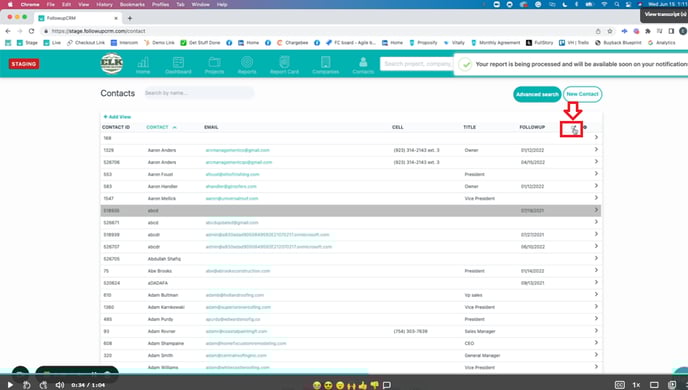
Task: React with the sunglasses emoji
Action: point(328,385)
